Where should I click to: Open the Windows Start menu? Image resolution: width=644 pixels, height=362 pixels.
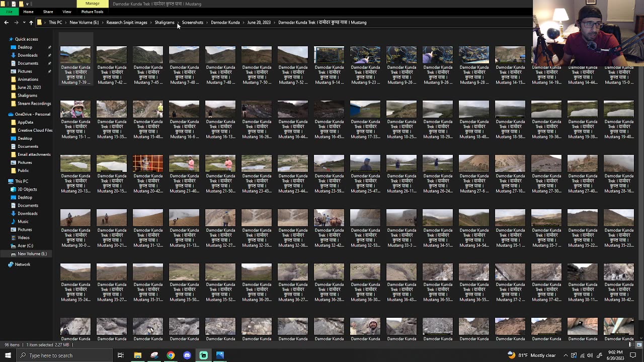pos(8,355)
